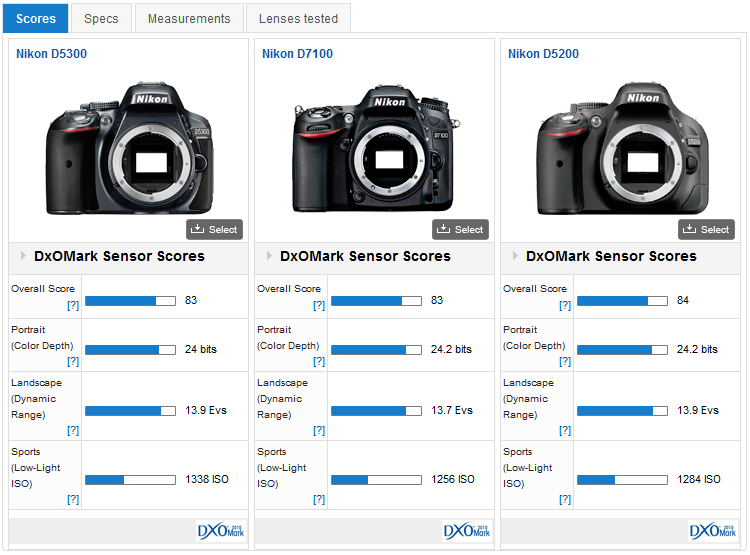
Task: Open the Nikon D5200 link
Action: coord(543,54)
